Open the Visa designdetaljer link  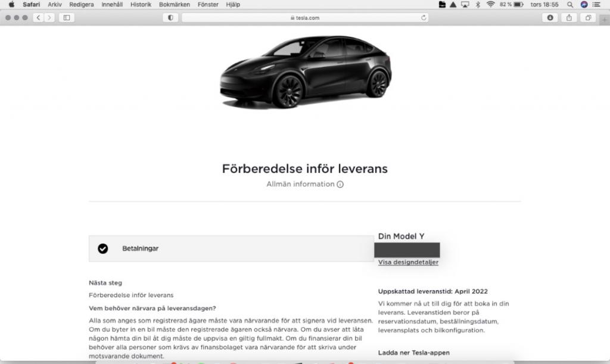click(x=408, y=262)
